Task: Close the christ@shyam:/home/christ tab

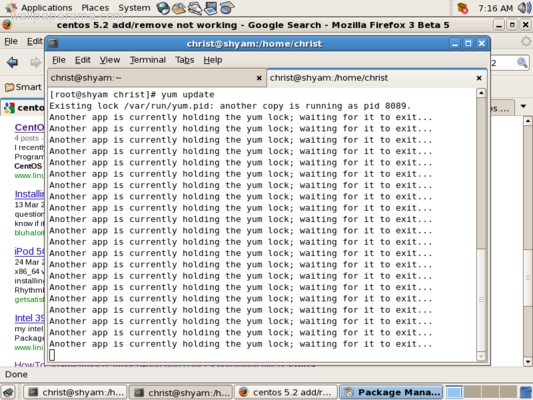Action: [x=479, y=78]
